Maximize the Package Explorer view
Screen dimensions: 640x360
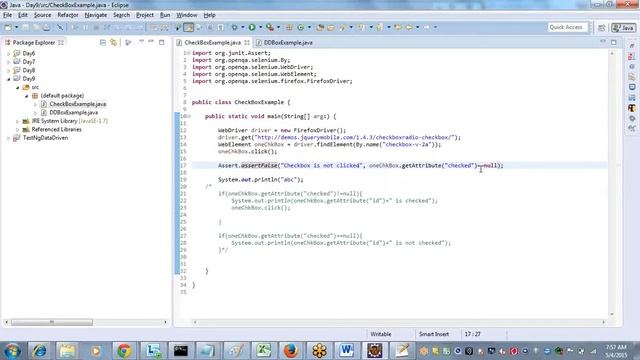pyautogui.click(x=162, y=42)
